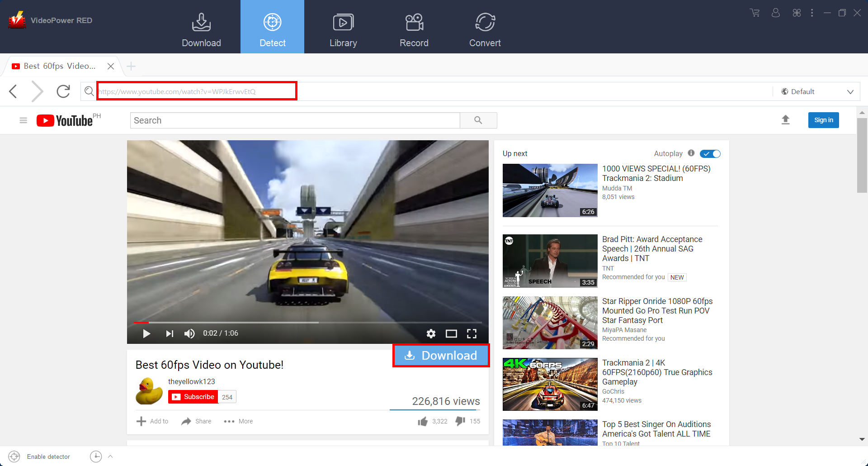The width and height of the screenshot is (868, 466).
Task: Open the user account panel
Action: coord(775,13)
